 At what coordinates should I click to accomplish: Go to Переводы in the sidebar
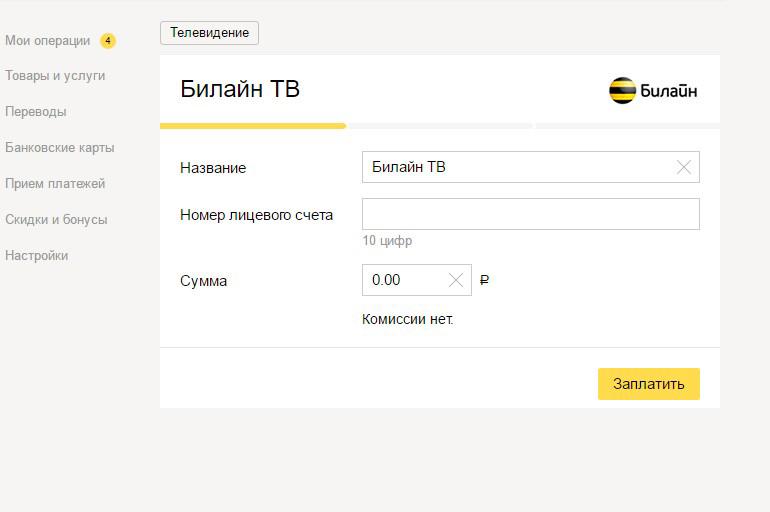click(x=36, y=111)
